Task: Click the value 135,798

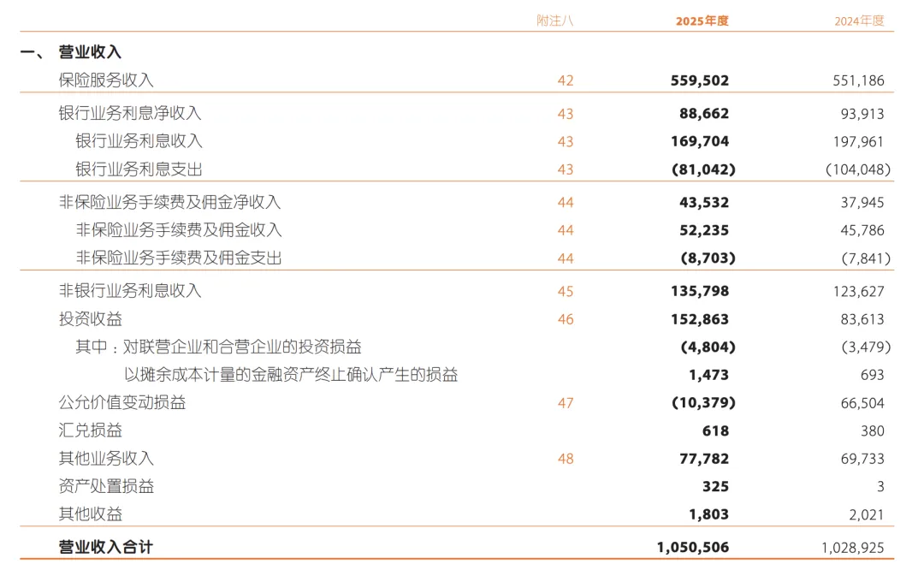Action: [x=700, y=290]
